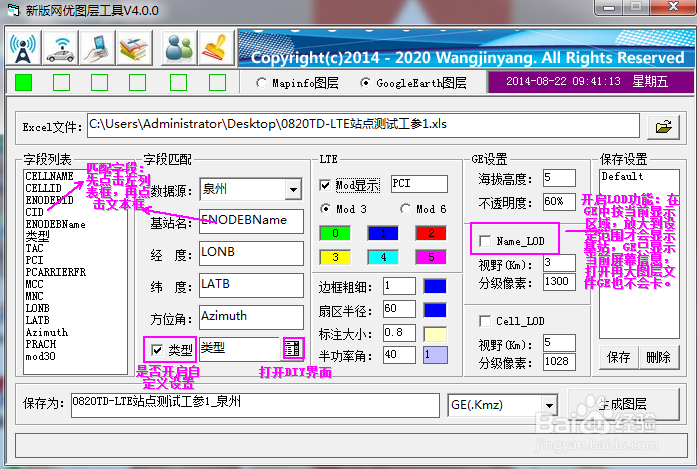Viewport: 697px width, 469px height.
Task: Click the 标注大小 0.8 field
Action: (399, 333)
